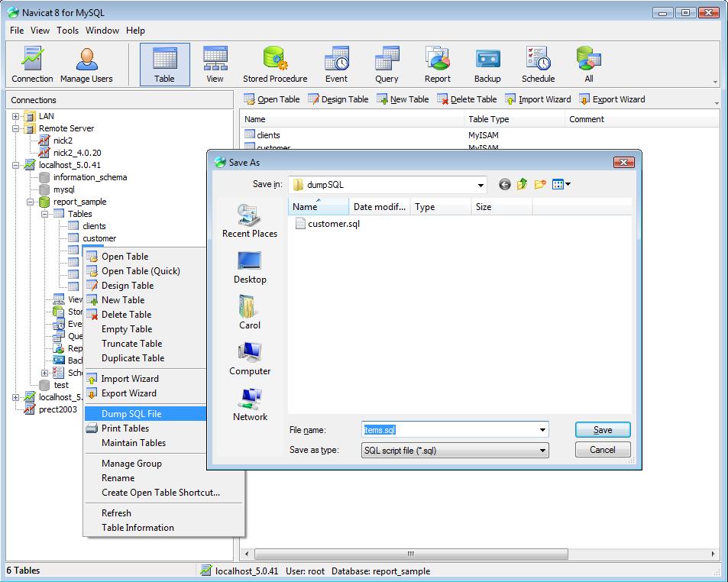This screenshot has height=582, width=728.
Task: Go to Recent Places in Save As
Action: pyautogui.click(x=250, y=221)
